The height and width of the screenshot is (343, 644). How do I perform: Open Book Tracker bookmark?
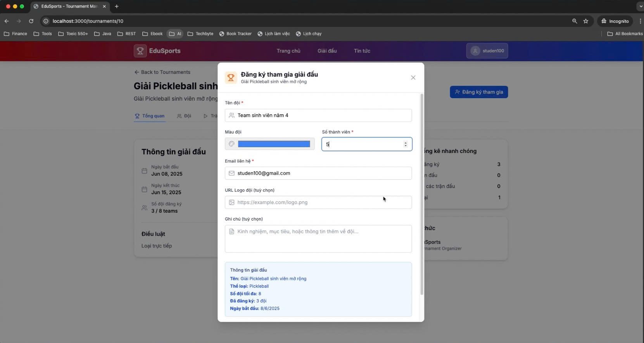[235, 34]
